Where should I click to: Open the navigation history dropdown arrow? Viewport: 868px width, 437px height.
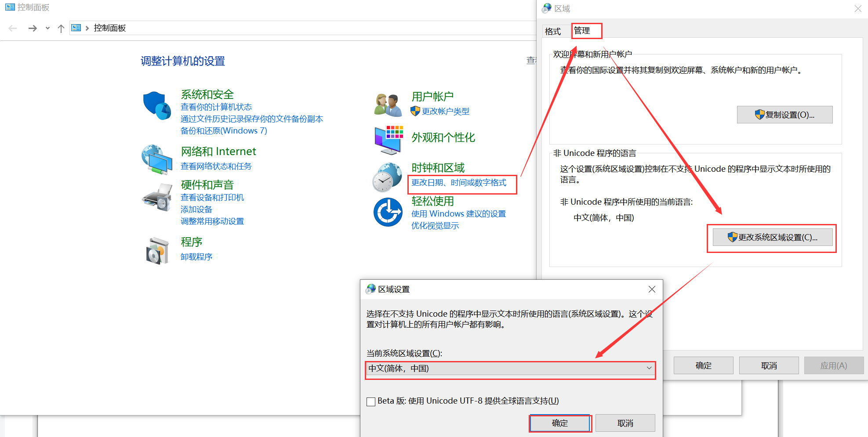[47, 28]
